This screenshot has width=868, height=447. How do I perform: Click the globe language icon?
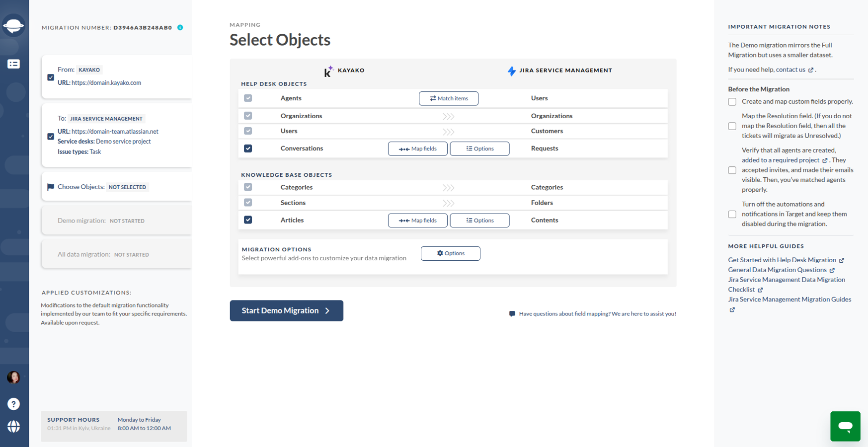coord(13,427)
